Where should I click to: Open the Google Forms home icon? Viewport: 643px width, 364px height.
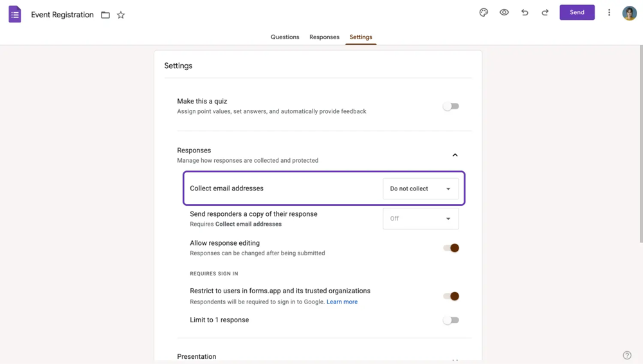tap(15, 14)
